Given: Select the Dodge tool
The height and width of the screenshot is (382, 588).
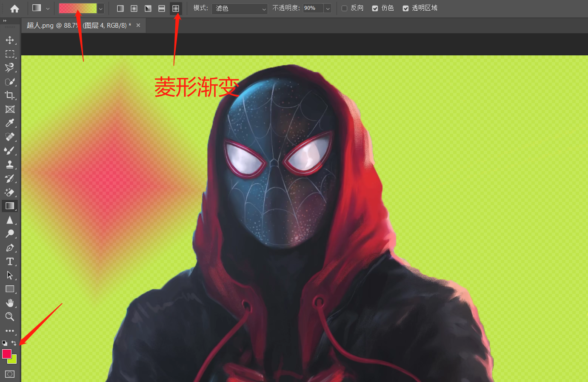Looking at the screenshot, I should (10, 234).
